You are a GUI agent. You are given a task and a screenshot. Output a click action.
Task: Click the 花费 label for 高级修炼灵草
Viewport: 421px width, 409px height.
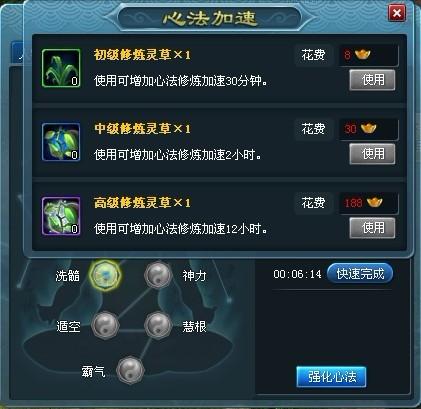point(313,203)
